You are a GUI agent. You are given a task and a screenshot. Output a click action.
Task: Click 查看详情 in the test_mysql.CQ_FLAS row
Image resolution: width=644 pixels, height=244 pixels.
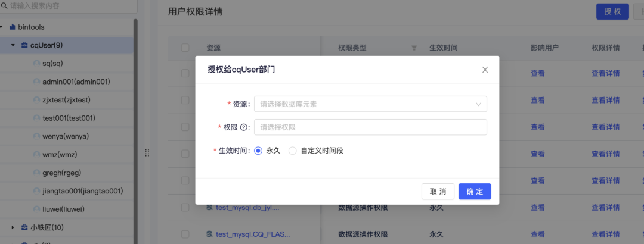click(x=605, y=234)
